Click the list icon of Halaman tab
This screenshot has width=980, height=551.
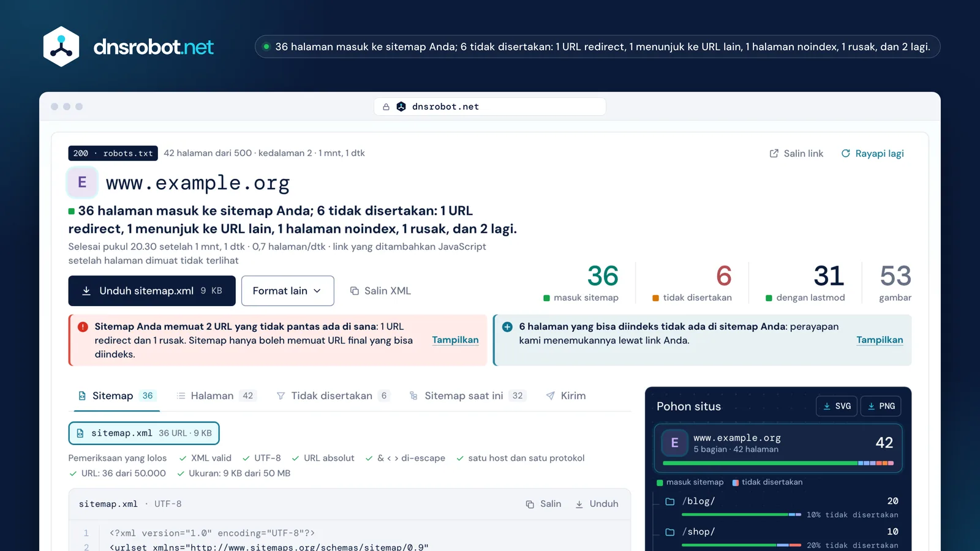[181, 396]
